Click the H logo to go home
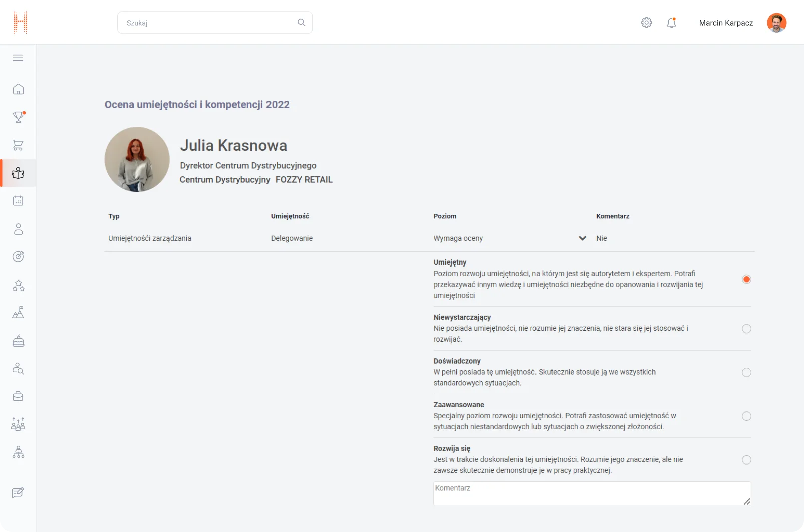This screenshot has width=804, height=532. [21, 22]
